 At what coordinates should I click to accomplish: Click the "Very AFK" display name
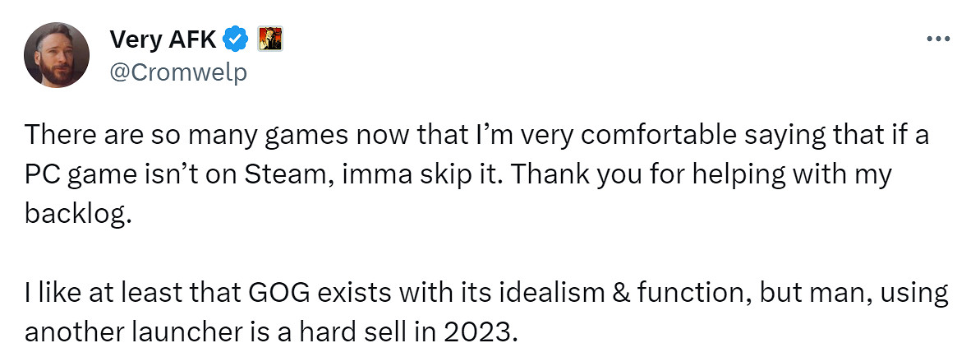pos(164,39)
